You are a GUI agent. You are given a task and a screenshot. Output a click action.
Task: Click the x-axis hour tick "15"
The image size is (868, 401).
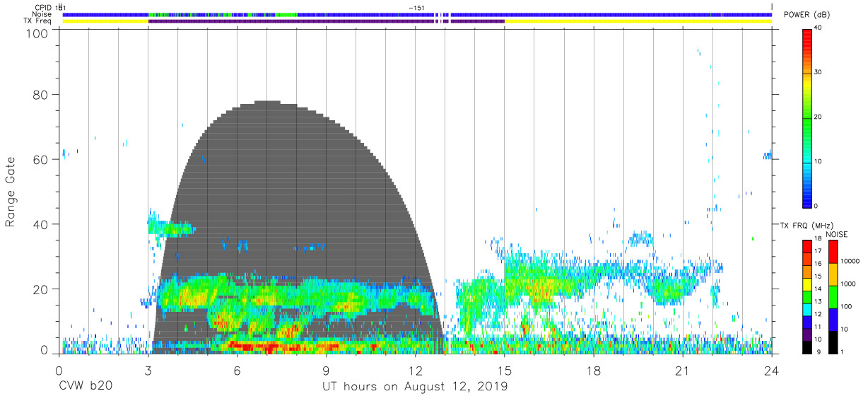coord(505,371)
